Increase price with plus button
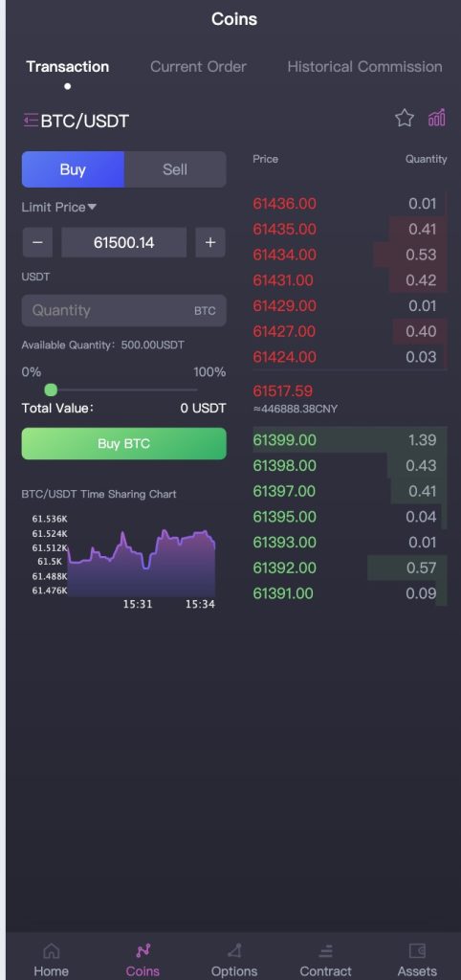461x980 pixels. [210, 242]
